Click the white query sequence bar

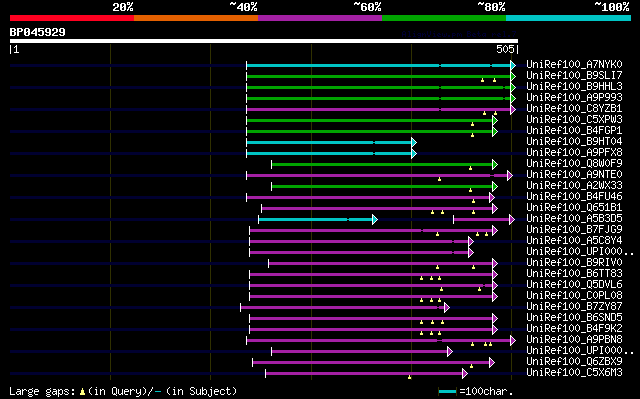click(264, 41)
